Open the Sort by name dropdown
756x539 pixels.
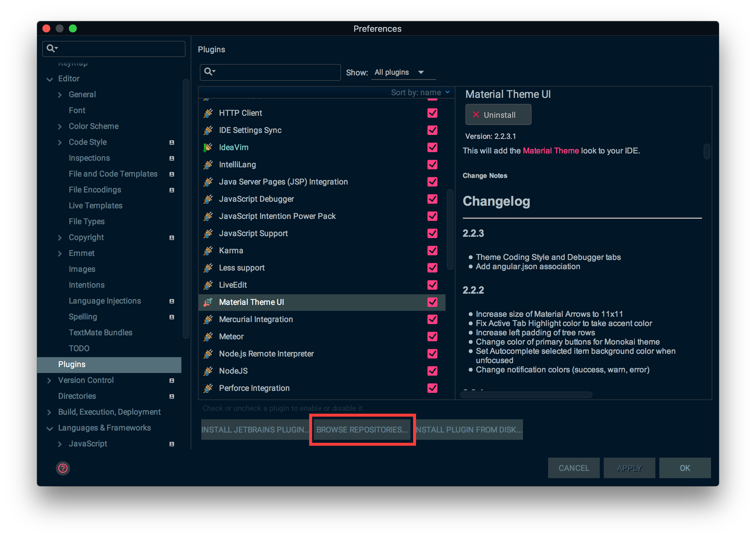click(420, 92)
